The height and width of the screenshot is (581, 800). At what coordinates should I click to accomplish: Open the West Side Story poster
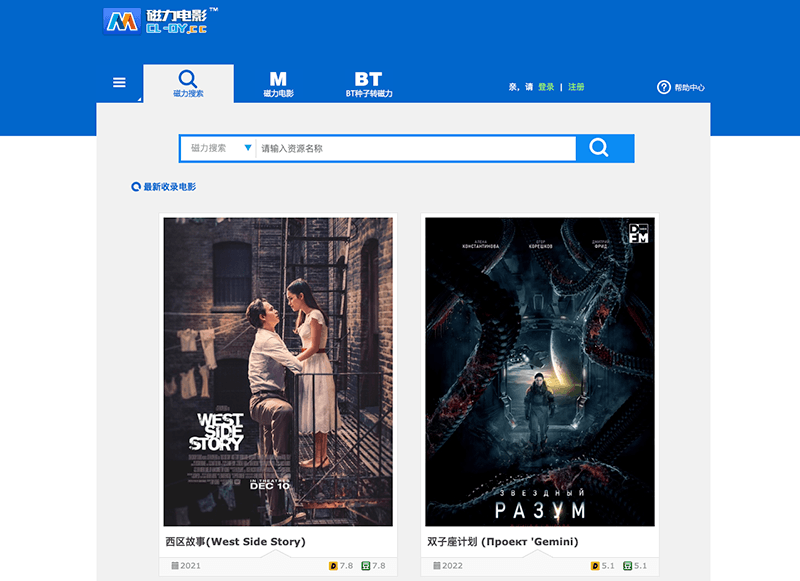coord(278,372)
